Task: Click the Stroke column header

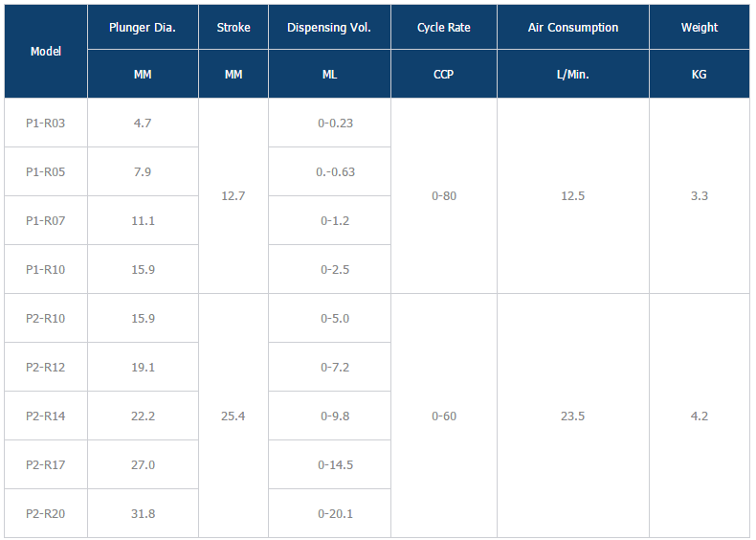Action: pos(233,28)
